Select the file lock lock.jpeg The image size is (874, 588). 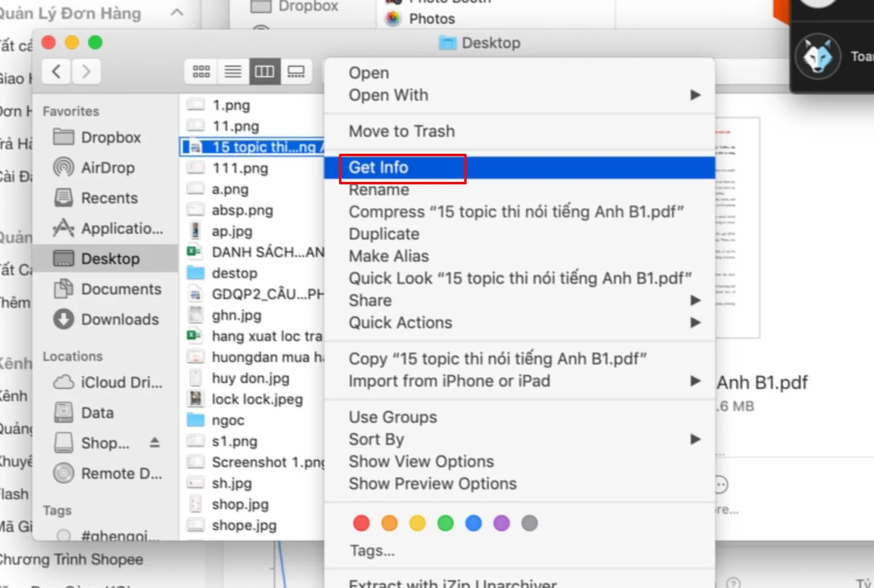[252, 399]
